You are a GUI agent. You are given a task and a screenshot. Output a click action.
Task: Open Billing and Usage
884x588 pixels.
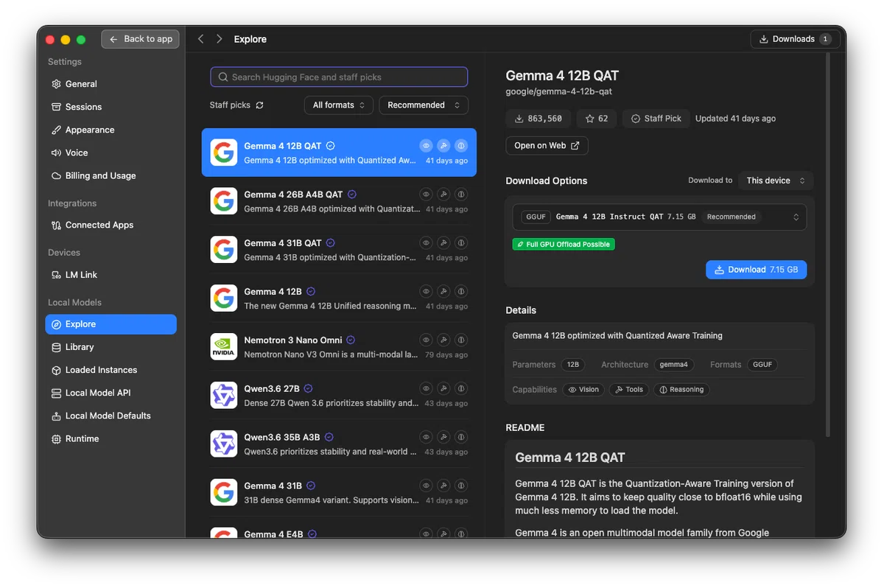pos(110,175)
